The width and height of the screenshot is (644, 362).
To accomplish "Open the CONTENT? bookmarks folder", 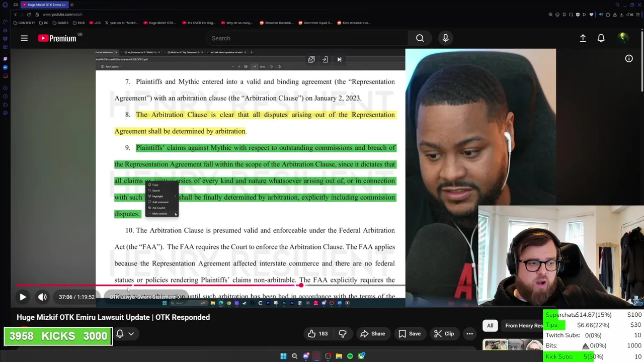I will click(x=24, y=23).
